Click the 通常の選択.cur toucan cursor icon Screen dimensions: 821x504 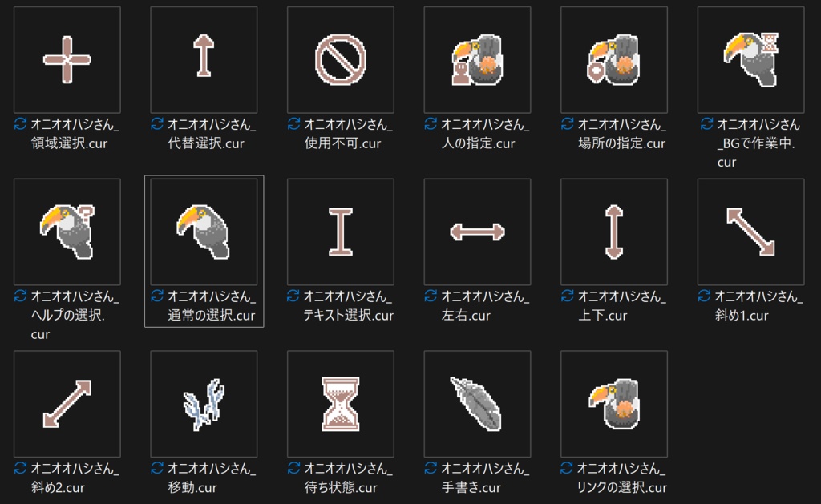(x=204, y=232)
